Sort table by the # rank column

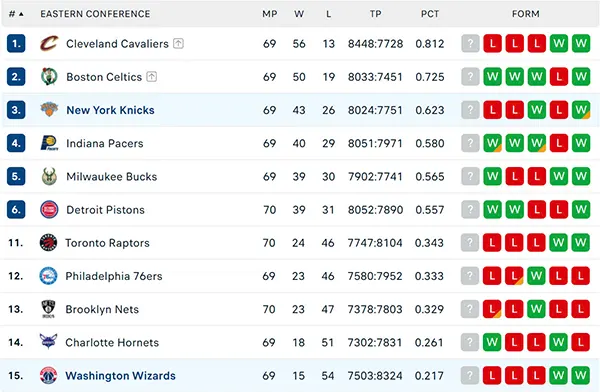coord(16,14)
